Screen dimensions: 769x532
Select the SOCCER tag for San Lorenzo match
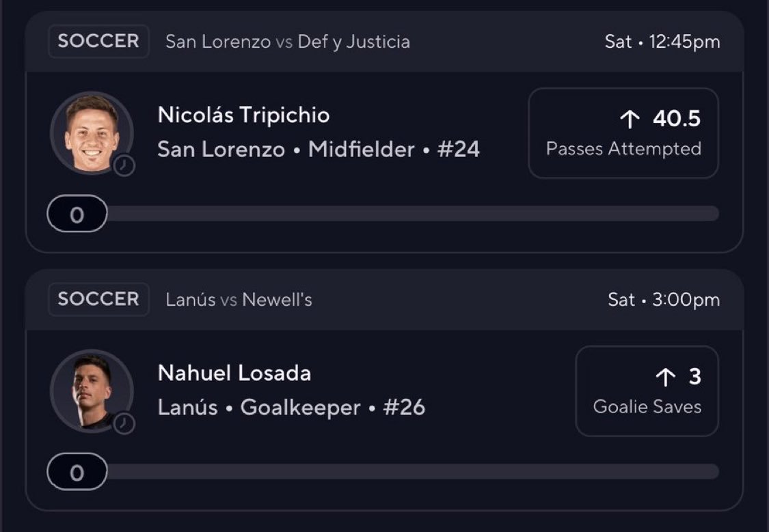click(98, 41)
